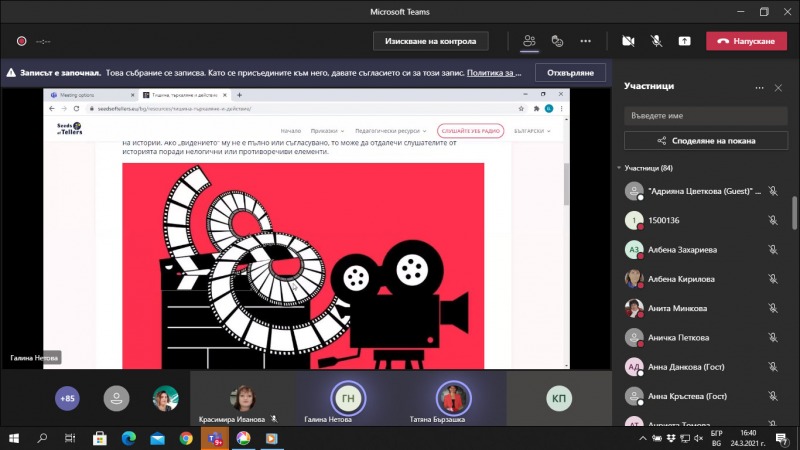Toggle the microphone mute button
The width and height of the screenshot is (800, 450).
[x=656, y=41]
